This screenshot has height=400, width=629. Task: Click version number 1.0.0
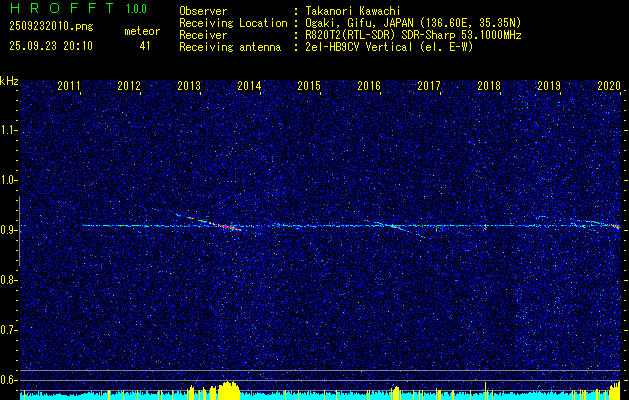[x=136, y=9]
